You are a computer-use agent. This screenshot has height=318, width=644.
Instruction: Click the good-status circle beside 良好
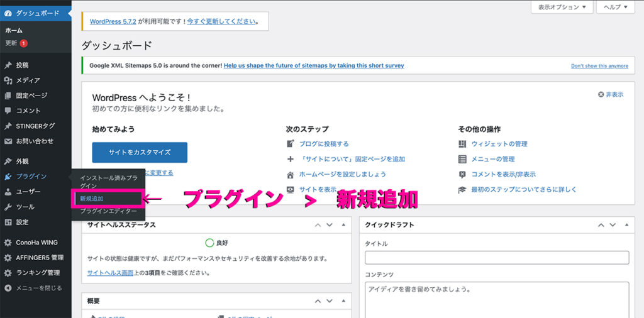click(x=209, y=243)
